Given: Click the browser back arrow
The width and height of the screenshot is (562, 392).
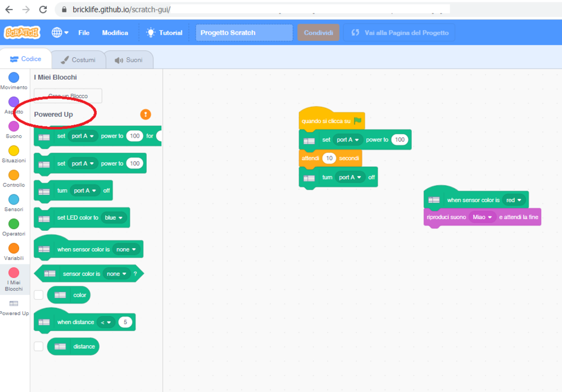Looking at the screenshot, I should coord(9,10).
